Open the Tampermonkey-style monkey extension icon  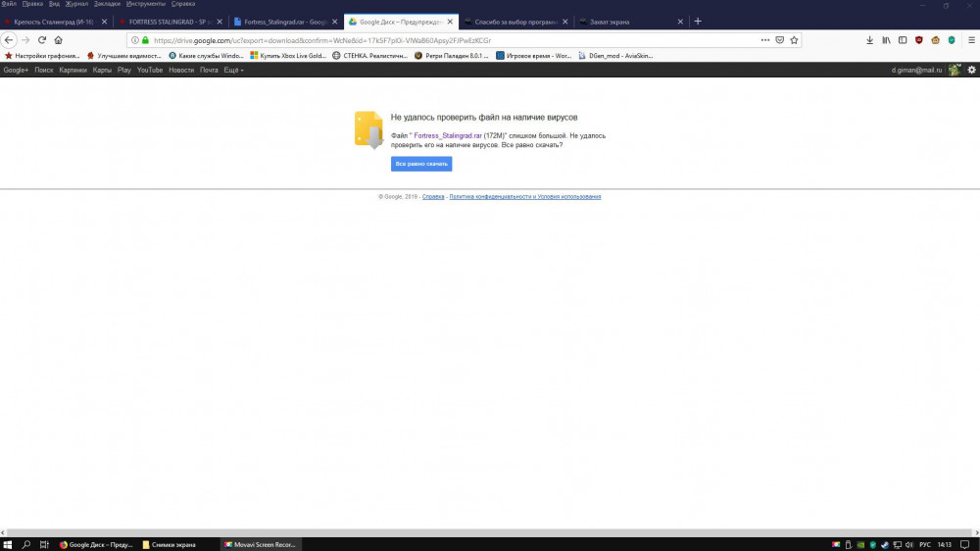click(x=935, y=40)
